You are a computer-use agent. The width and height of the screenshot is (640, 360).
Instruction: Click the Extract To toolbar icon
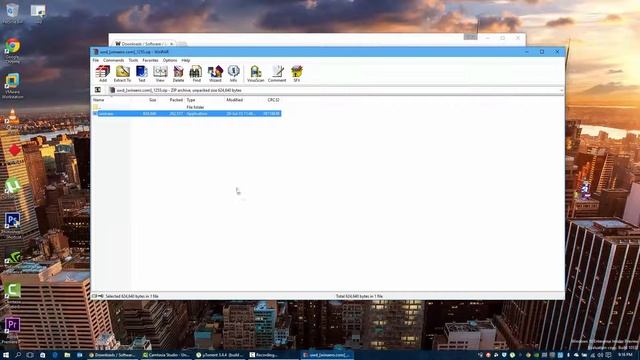click(x=122, y=73)
